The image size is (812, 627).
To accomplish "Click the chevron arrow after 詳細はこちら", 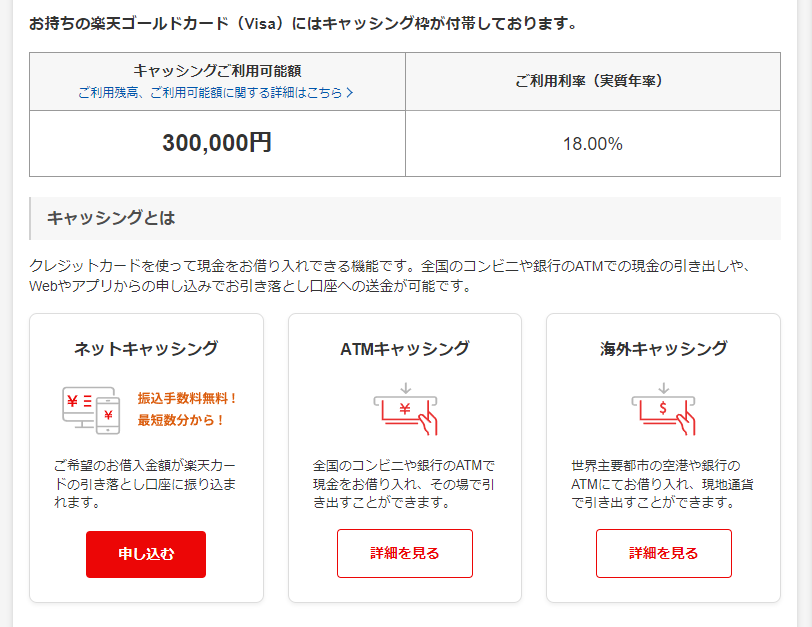I will 350,93.
